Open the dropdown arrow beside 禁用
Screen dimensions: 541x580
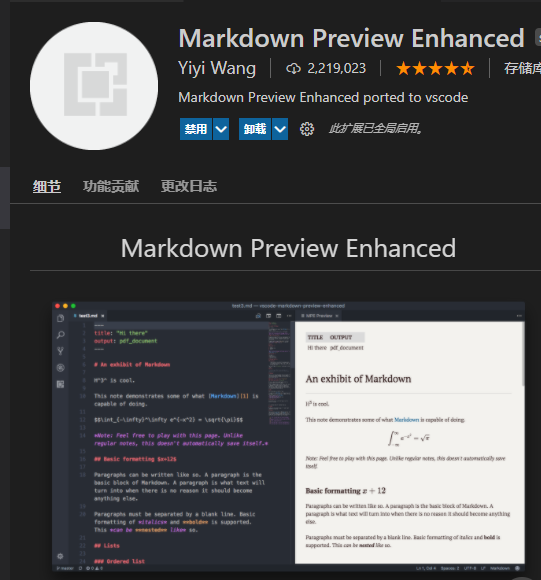pos(221,129)
